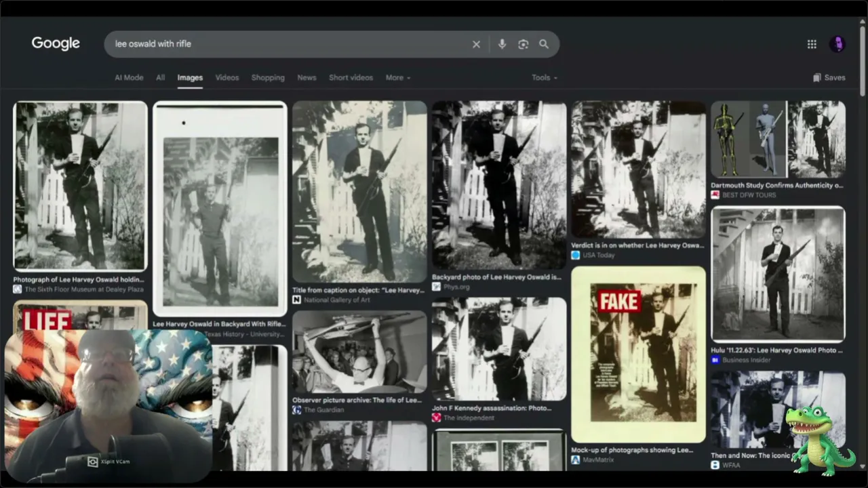Image resolution: width=868 pixels, height=488 pixels.
Task: Click 'Phys.org' source text
Action: click(x=456, y=287)
